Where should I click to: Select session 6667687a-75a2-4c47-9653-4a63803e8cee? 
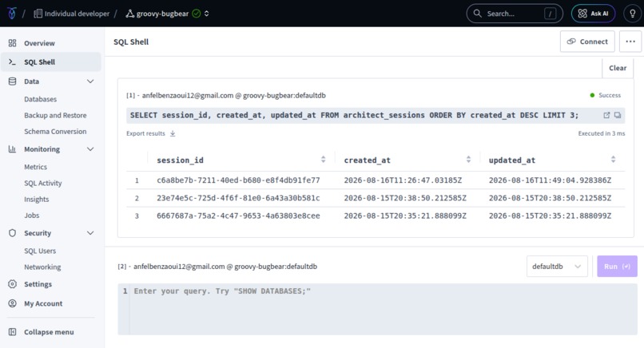(x=238, y=216)
